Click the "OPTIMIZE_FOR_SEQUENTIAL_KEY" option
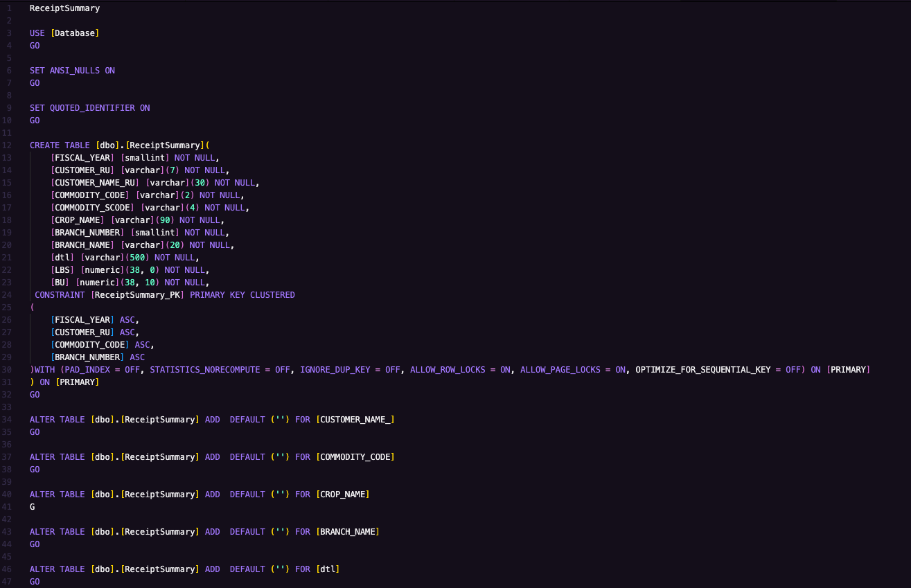Image resolution: width=911 pixels, height=588 pixels. (703, 370)
